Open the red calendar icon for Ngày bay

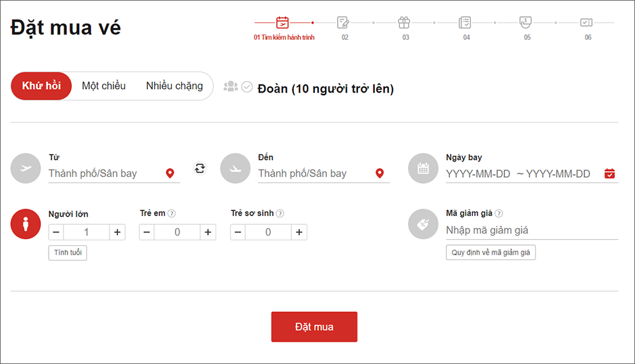(x=609, y=174)
